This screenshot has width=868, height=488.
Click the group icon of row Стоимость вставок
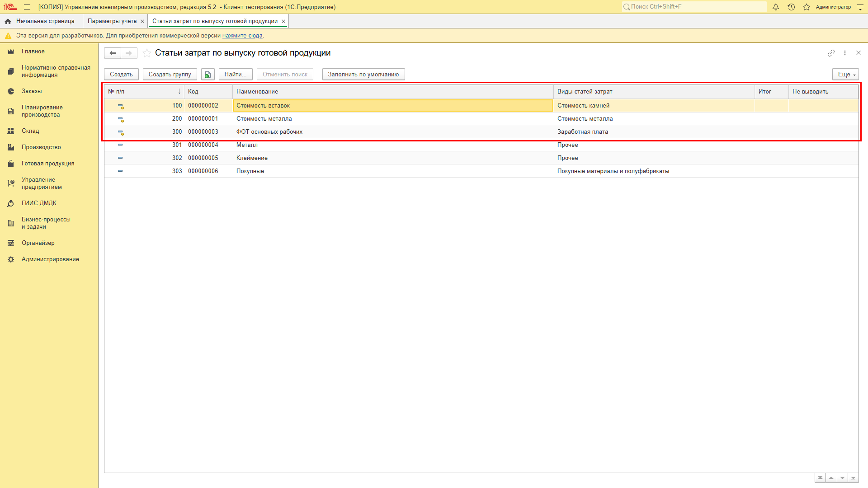tap(121, 106)
